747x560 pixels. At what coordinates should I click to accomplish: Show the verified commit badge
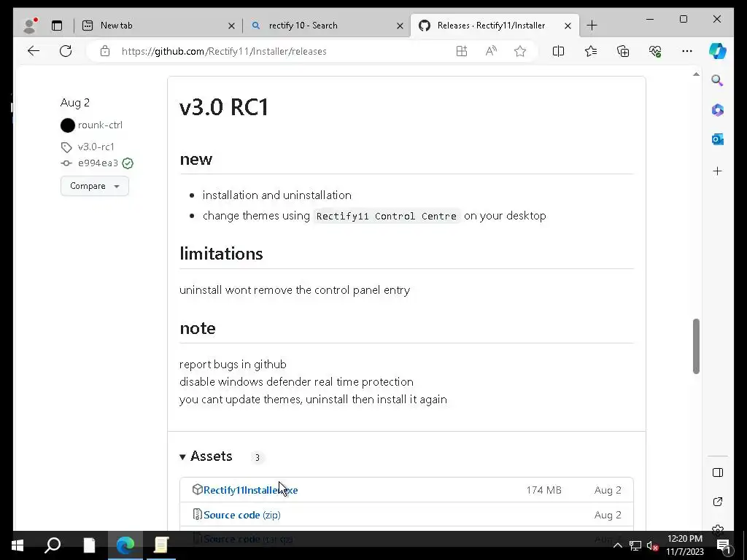coord(128,163)
